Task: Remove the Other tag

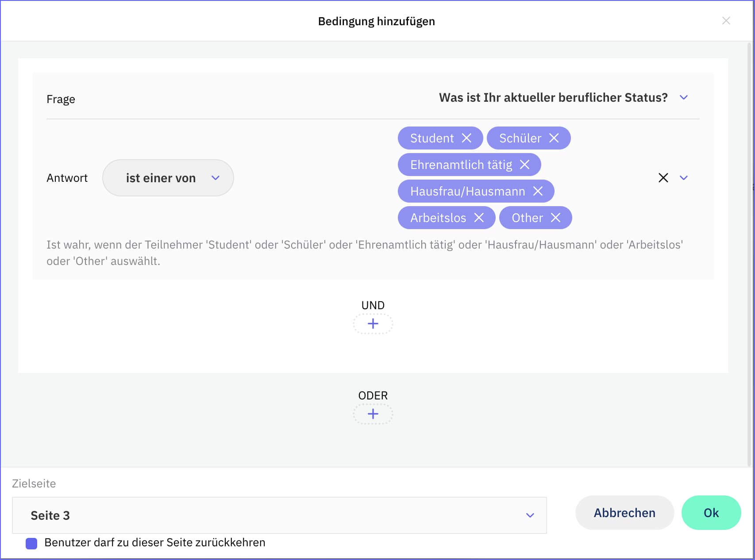Action: [x=556, y=218]
